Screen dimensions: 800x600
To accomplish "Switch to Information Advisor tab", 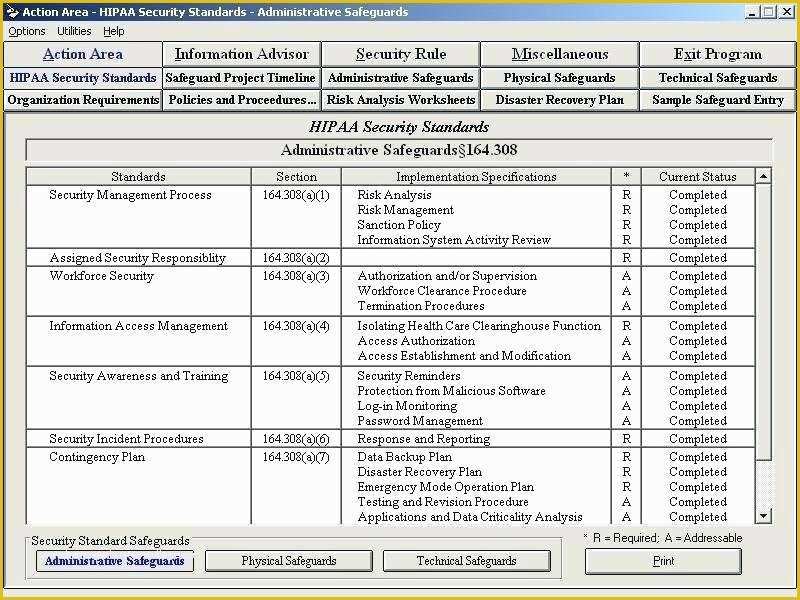I will coord(241,54).
